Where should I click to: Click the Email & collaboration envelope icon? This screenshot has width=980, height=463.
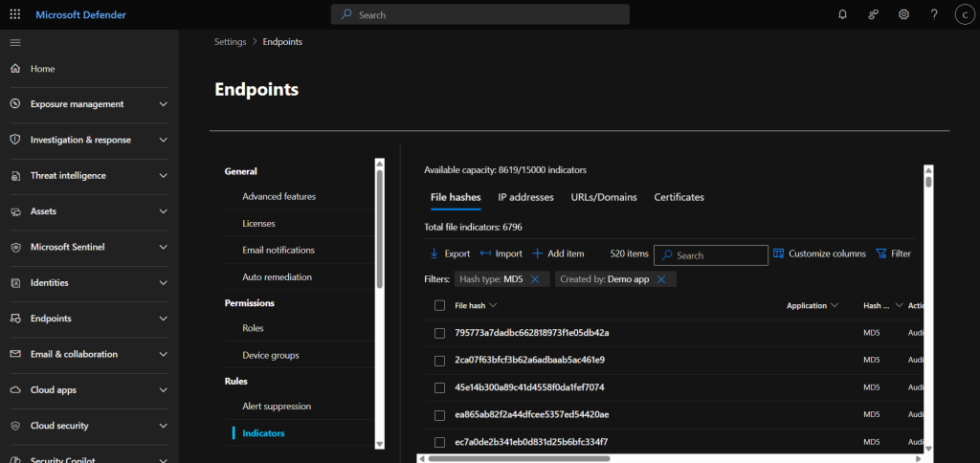point(16,354)
